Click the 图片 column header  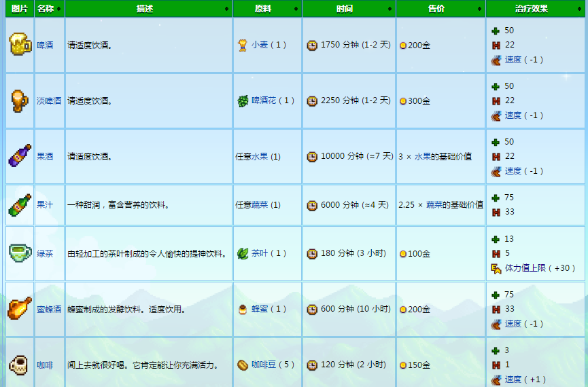click(20, 9)
